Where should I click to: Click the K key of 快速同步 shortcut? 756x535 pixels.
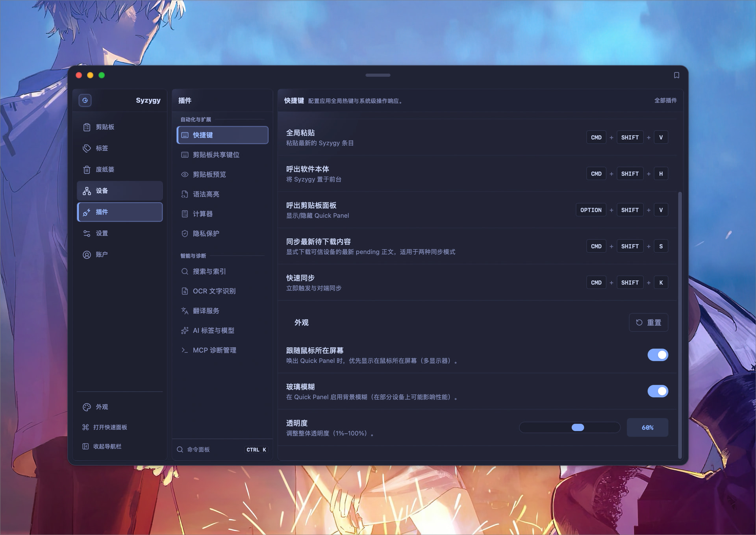pos(661,282)
